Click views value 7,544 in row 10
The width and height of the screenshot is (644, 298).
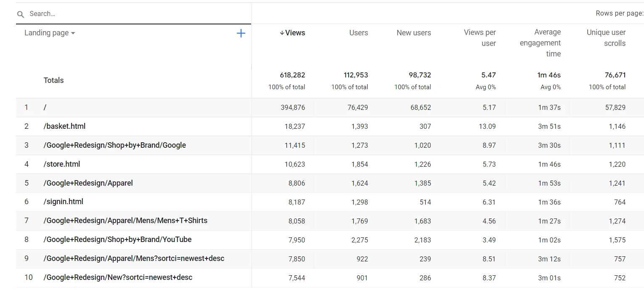pos(297,278)
